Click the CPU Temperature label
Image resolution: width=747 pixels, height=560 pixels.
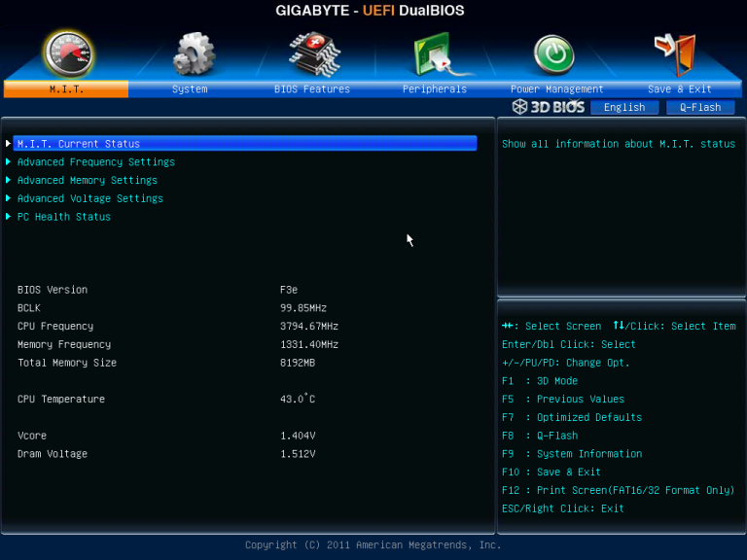click(61, 399)
